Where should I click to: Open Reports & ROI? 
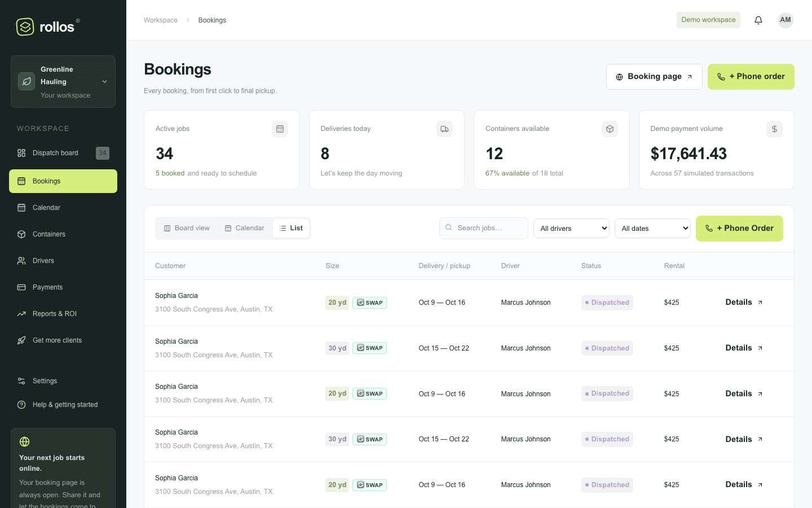(x=63, y=314)
